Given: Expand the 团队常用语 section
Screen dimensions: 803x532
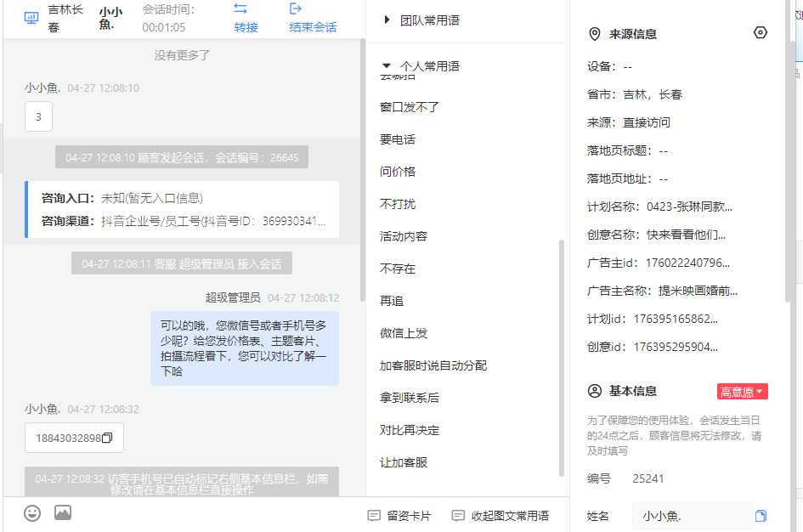Looking at the screenshot, I should [x=387, y=20].
